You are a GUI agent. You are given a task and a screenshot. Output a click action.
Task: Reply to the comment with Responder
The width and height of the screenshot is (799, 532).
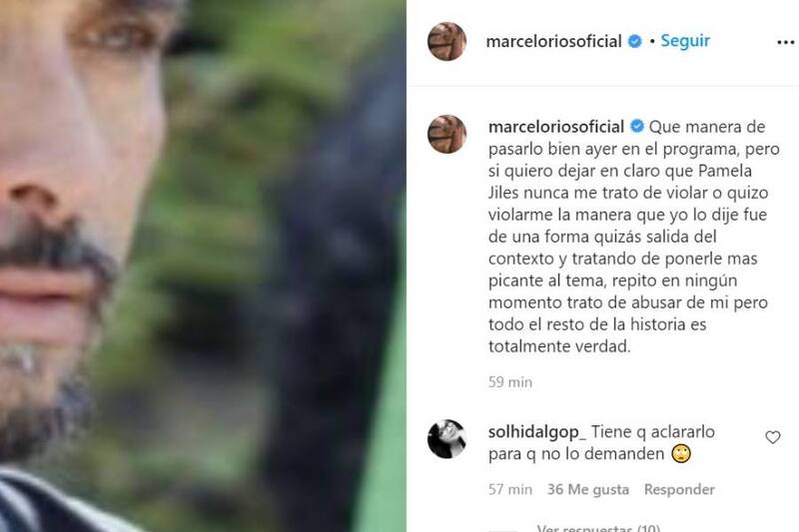[x=679, y=489]
